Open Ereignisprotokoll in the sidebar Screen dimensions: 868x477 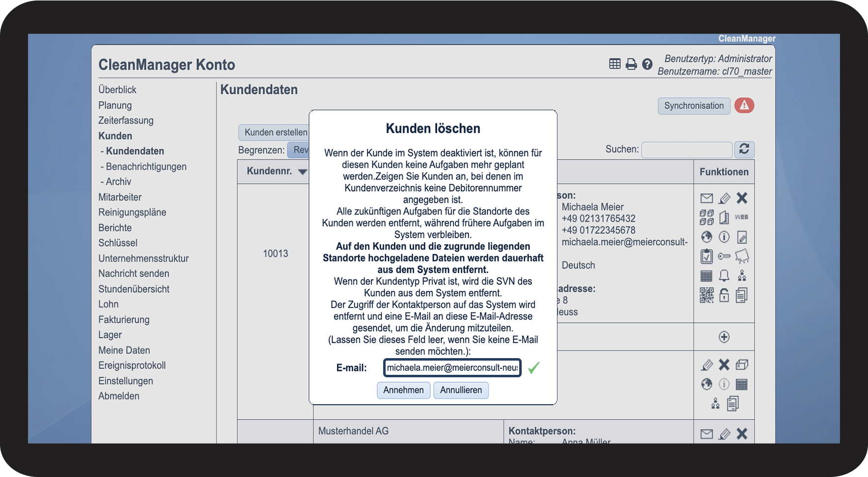click(132, 365)
